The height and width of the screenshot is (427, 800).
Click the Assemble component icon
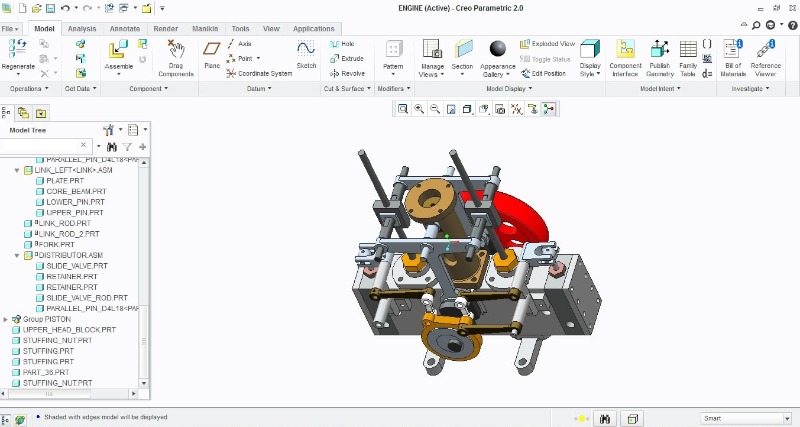tap(118, 49)
